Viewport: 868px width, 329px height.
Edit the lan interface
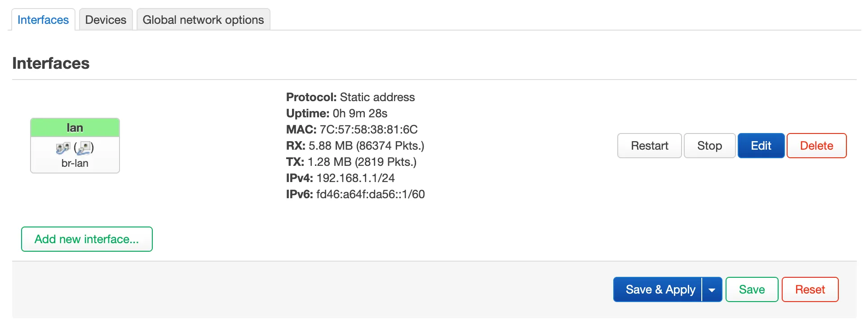[x=761, y=146]
